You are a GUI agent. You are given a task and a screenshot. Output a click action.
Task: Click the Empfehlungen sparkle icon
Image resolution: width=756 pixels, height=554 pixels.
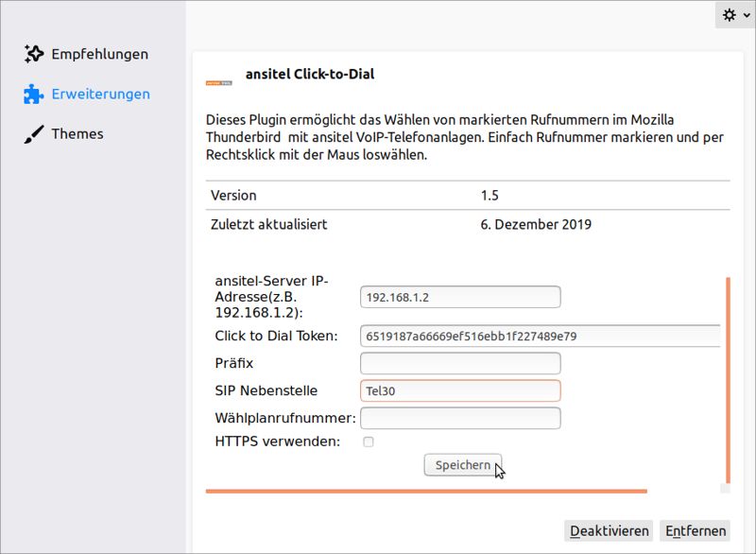(34, 54)
